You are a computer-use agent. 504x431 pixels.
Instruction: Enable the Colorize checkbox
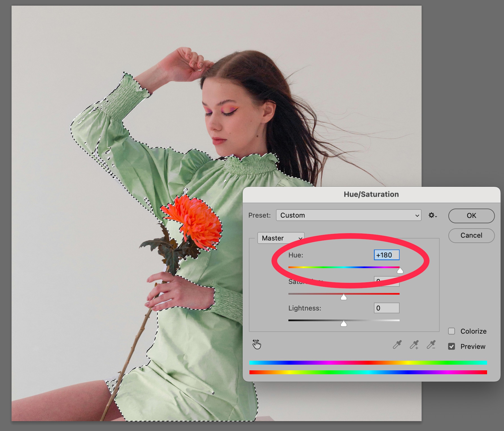[x=452, y=331]
